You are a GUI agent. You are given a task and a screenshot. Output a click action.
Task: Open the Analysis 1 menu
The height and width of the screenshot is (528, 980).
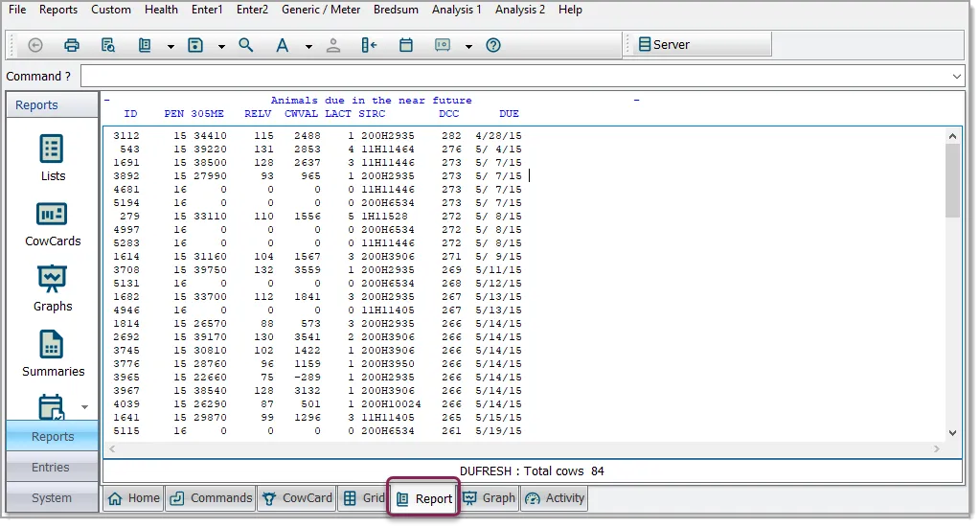457,10
